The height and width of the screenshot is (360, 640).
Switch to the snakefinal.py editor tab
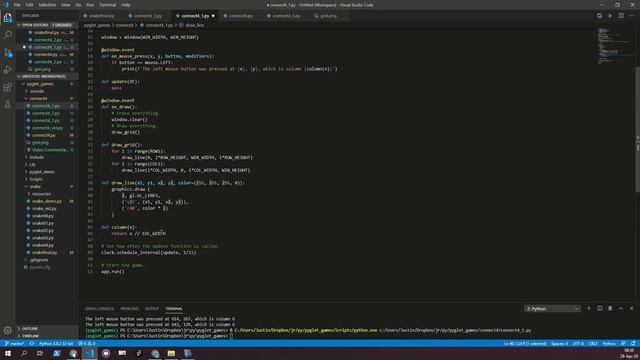pyautogui.click(x=101, y=16)
